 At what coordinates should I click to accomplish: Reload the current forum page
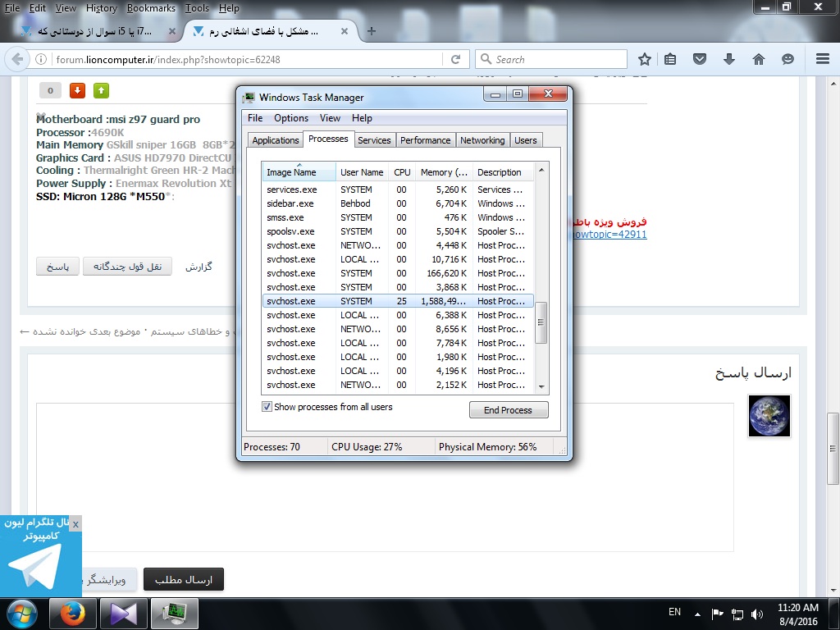455,59
